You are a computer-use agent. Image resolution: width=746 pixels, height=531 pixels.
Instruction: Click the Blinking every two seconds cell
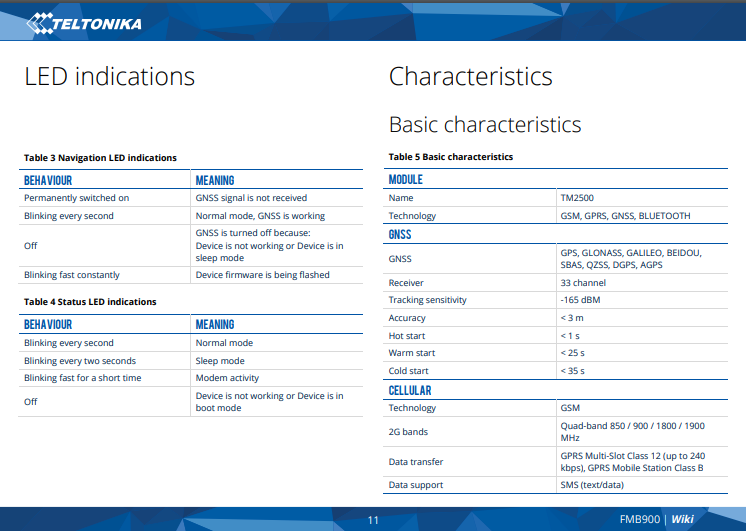click(79, 361)
